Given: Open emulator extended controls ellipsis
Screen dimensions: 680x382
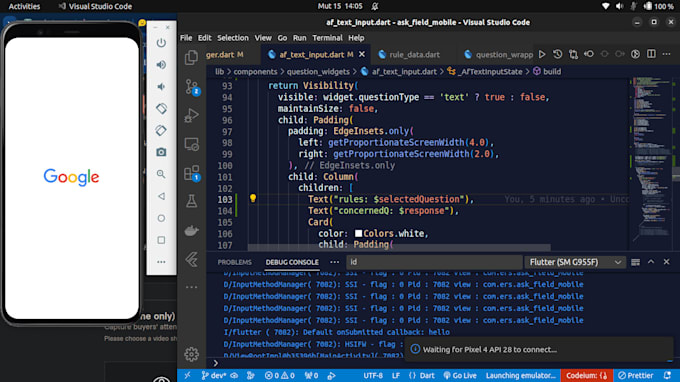Looking at the screenshot, I should click(x=161, y=262).
